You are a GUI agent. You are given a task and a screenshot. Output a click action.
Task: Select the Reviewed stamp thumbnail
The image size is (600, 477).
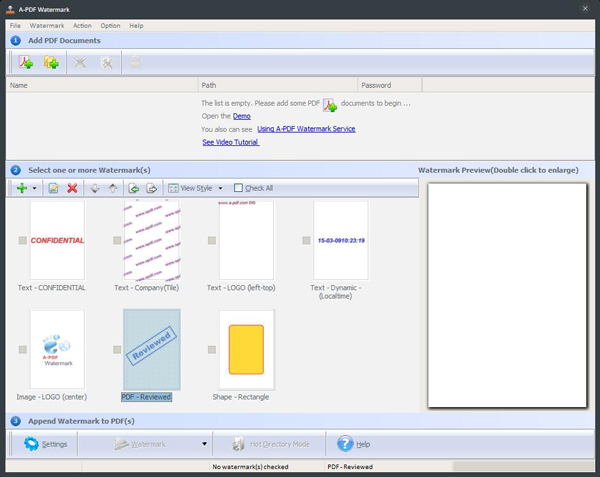click(152, 350)
